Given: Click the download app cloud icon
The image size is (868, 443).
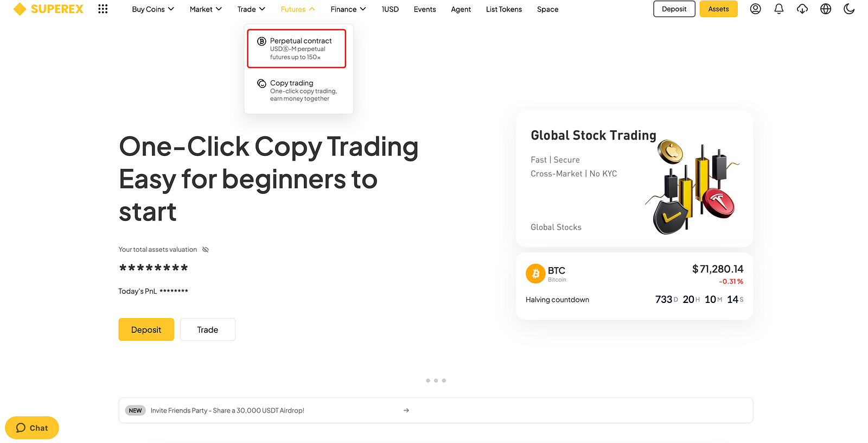Looking at the screenshot, I should click(802, 9).
